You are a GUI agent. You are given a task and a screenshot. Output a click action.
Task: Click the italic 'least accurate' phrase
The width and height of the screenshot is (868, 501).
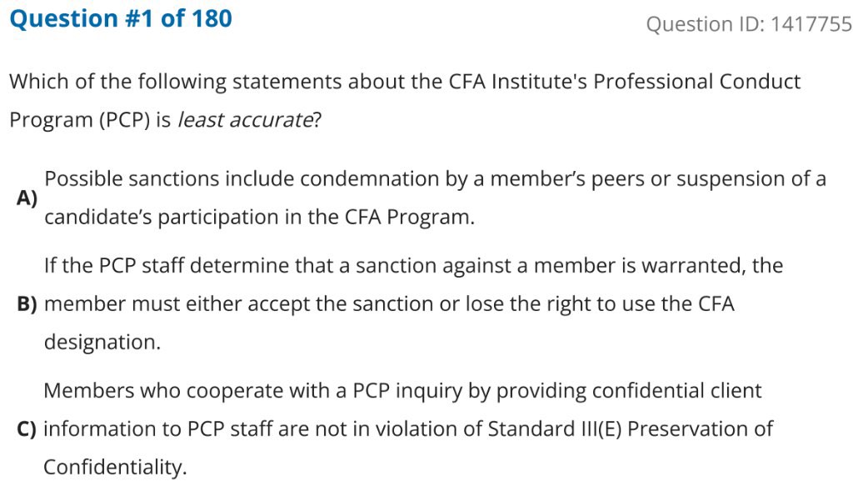click(x=244, y=120)
